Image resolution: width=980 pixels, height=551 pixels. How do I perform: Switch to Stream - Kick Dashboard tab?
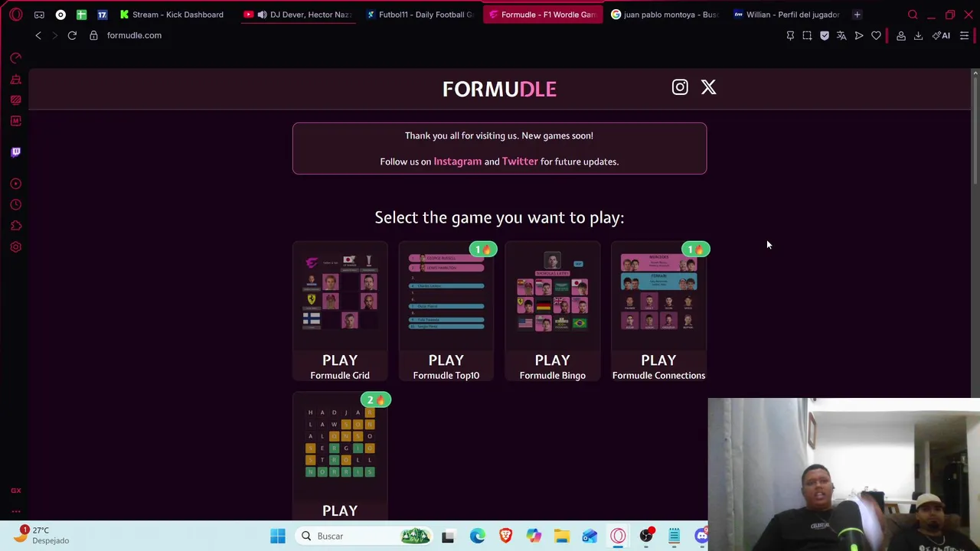click(x=171, y=15)
